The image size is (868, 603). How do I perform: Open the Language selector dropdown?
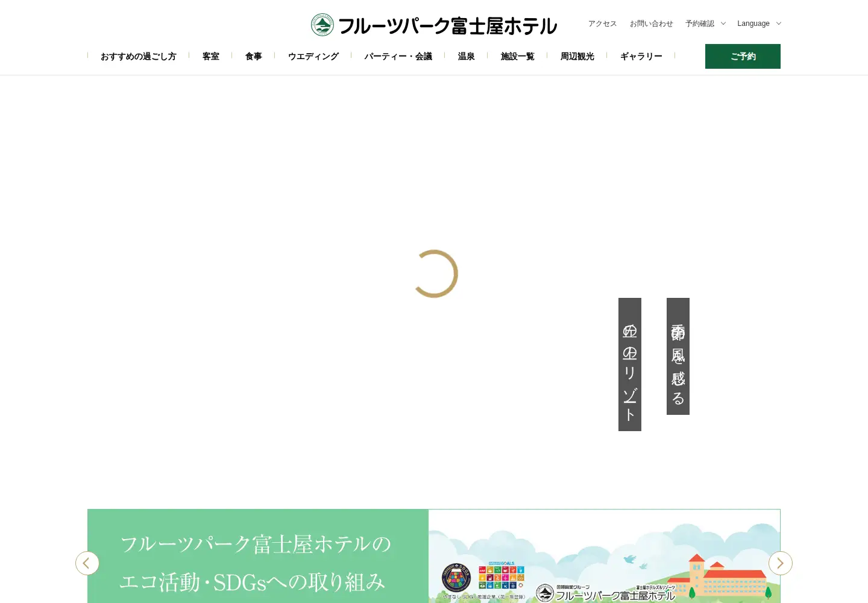759,24
